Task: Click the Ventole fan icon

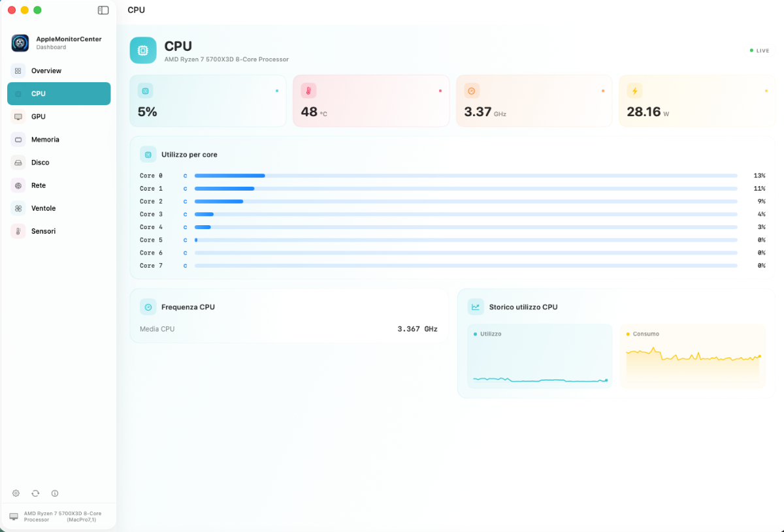Action: click(x=18, y=208)
